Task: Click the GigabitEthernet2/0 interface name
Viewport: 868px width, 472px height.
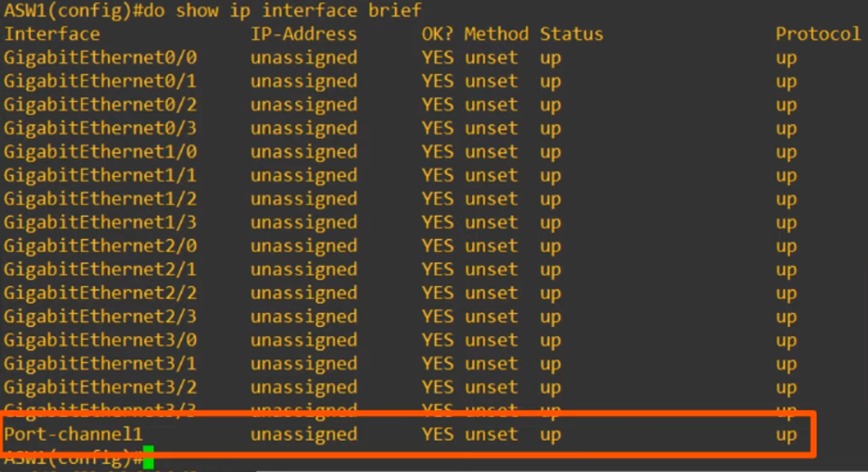Action: pyautogui.click(x=100, y=246)
